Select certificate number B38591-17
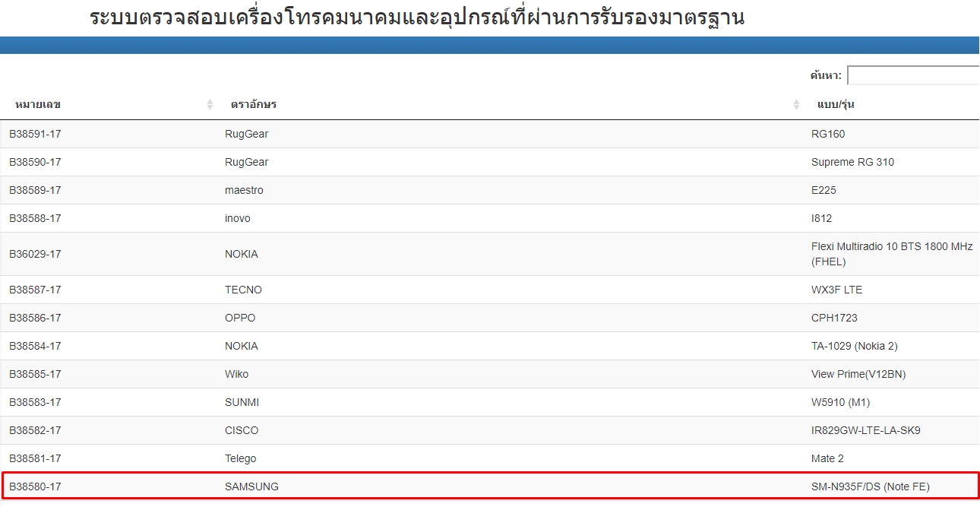The height and width of the screenshot is (507, 980). pyautogui.click(x=35, y=135)
